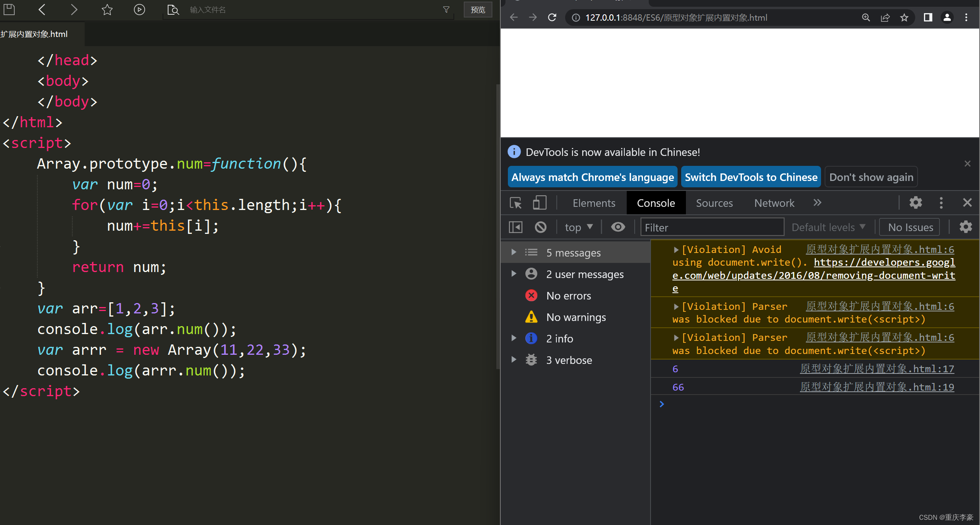This screenshot has width=980, height=525.
Task: Toggle the console sidebar panel icon
Action: pos(516,227)
